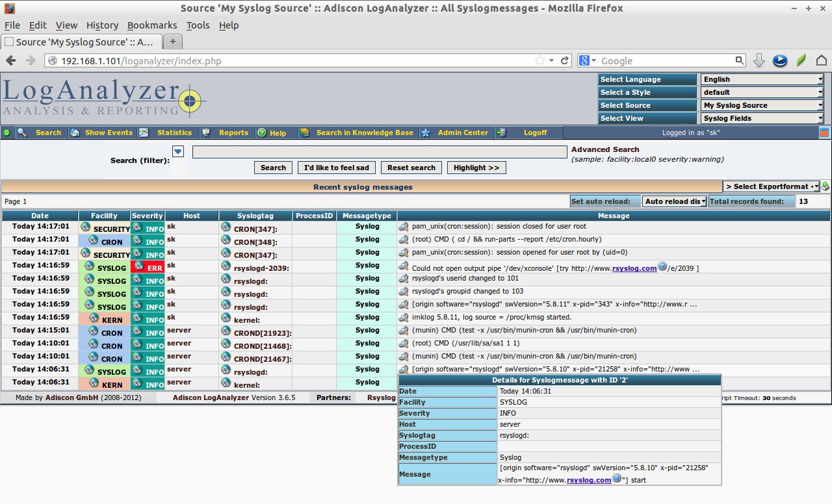Click syslogtag icon next to rsyslogd-2039:
The width and height of the screenshot is (832, 504).
226,266
